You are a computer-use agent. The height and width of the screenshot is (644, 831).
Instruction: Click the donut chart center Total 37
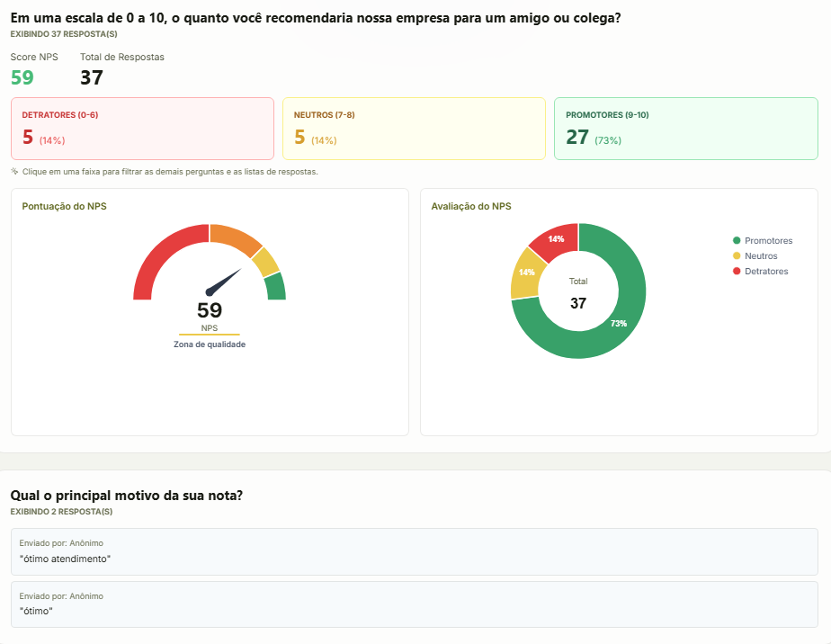578,293
